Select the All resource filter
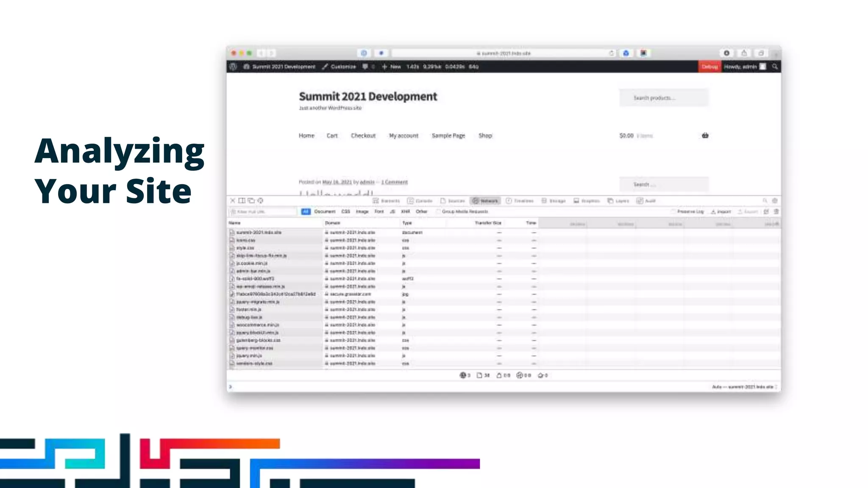This screenshot has height=488, width=868. (x=306, y=211)
